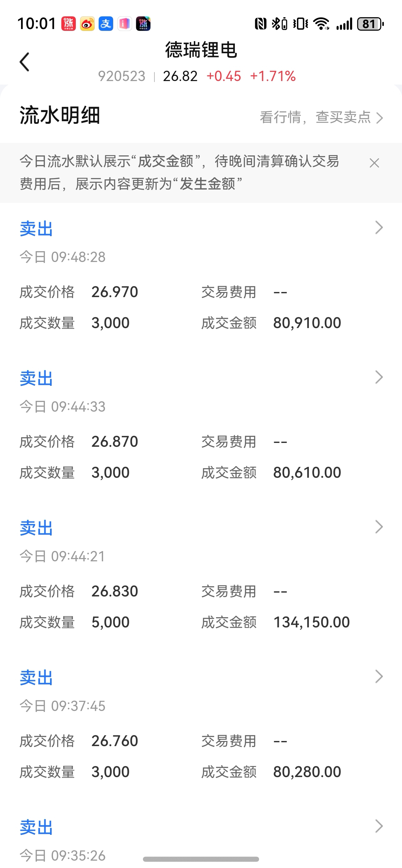The image size is (402, 868).
Task: Expand the 09:48:28 sell record chevron
Action: click(379, 228)
